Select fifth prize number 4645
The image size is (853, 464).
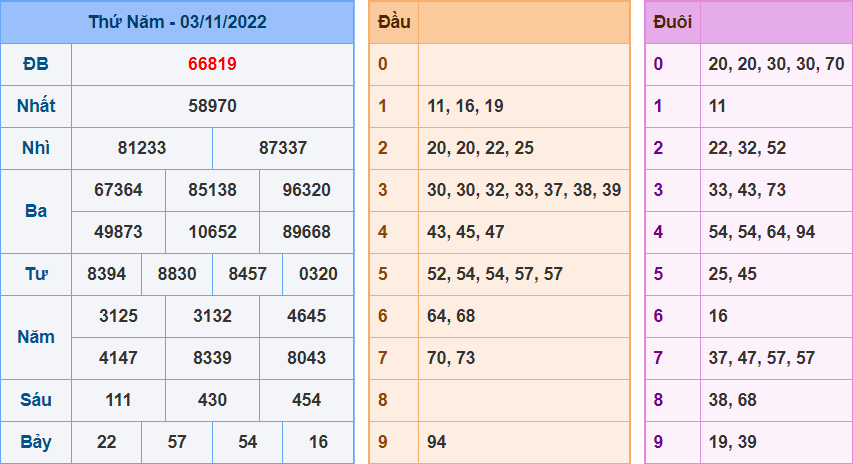tap(306, 315)
